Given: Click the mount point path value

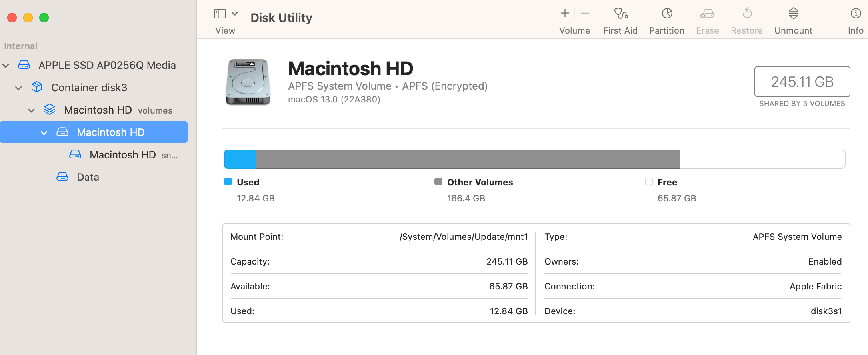Looking at the screenshot, I should [x=464, y=237].
